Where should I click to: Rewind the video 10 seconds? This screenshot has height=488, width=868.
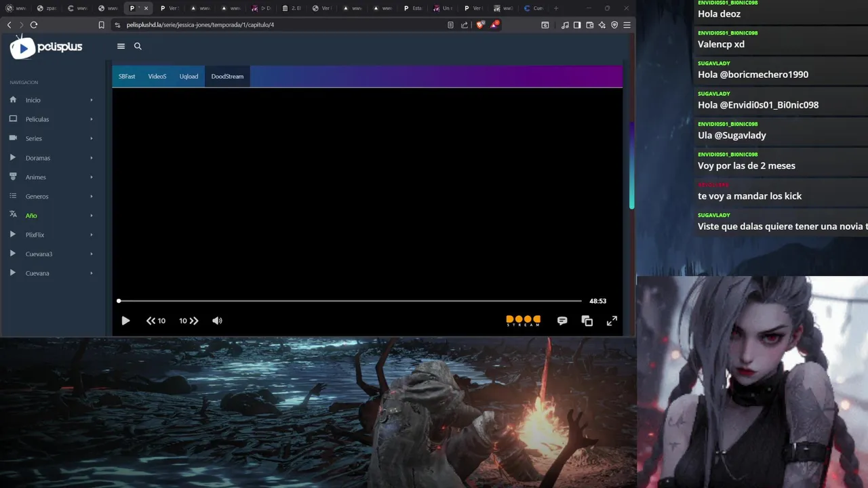pos(156,321)
